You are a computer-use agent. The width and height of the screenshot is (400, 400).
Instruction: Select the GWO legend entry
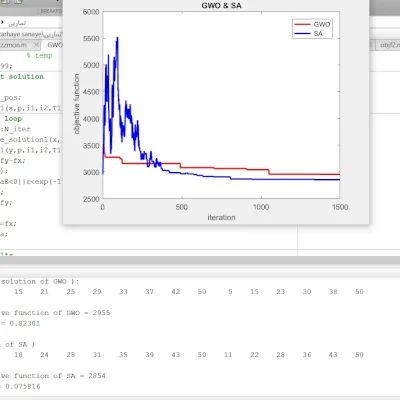[312, 24]
